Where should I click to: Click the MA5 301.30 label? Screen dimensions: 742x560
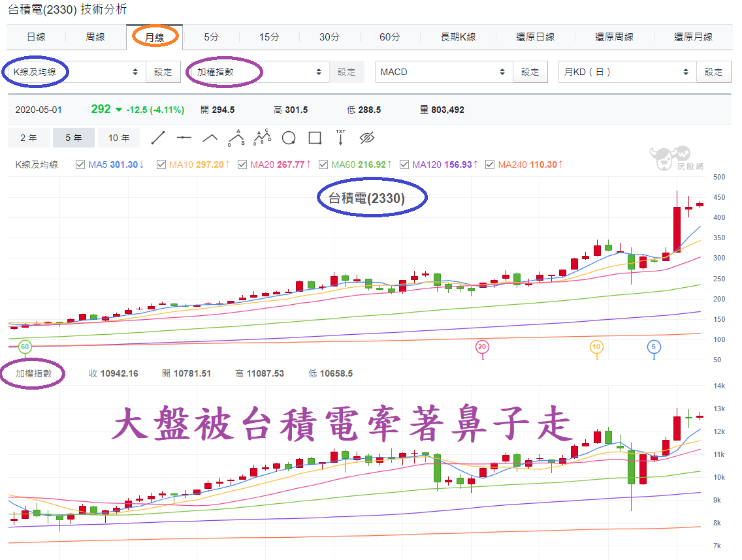coord(116,164)
